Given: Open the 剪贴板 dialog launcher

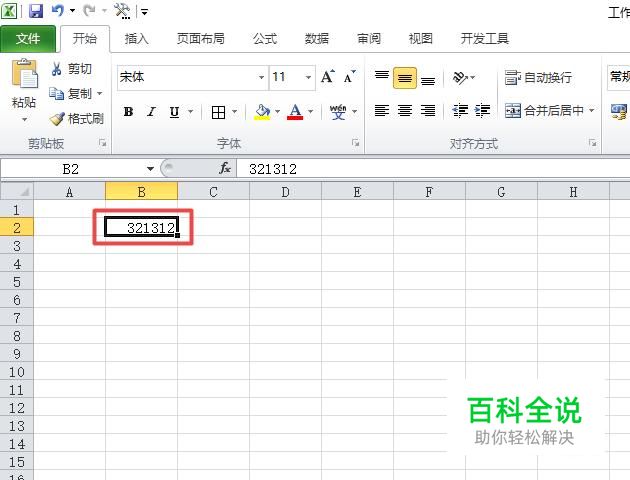Looking at the screenshot, I should point(103,143).
